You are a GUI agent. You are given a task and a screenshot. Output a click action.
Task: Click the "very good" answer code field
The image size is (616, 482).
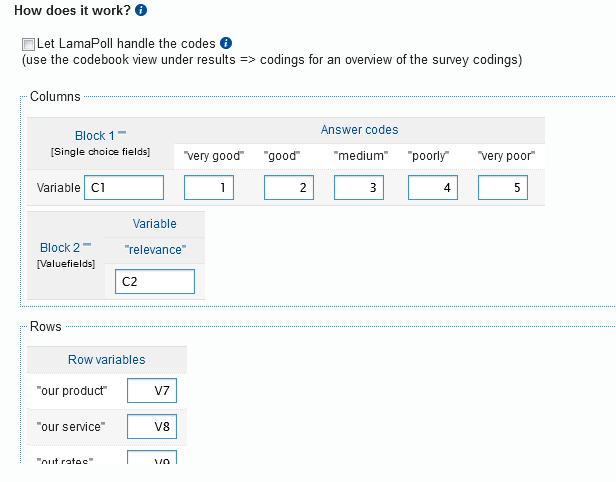point(209,187)
